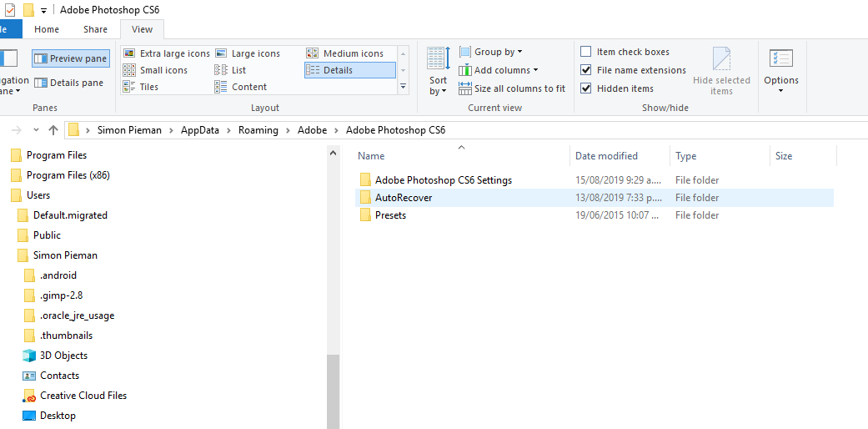This screenshot has height=429, width=868.
Task: Open .gimp-2.8 folder in tree
Action: [61, 295]
